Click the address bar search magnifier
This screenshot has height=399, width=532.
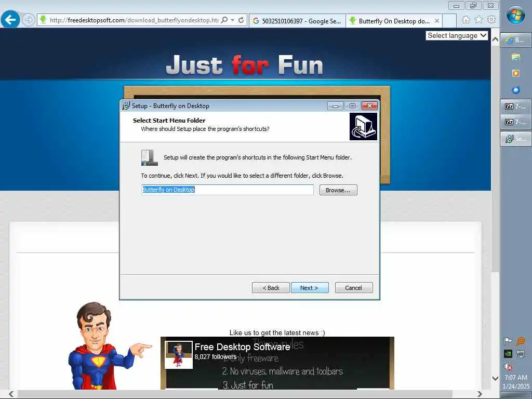point(224,20)
